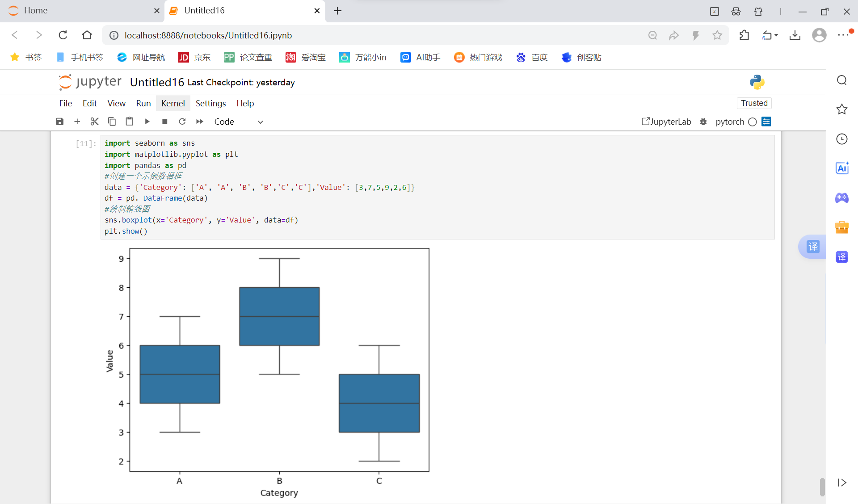This screenshot has height=504, width=858.
Task: Open the browser more options menu
Action: tap(843, 35)
